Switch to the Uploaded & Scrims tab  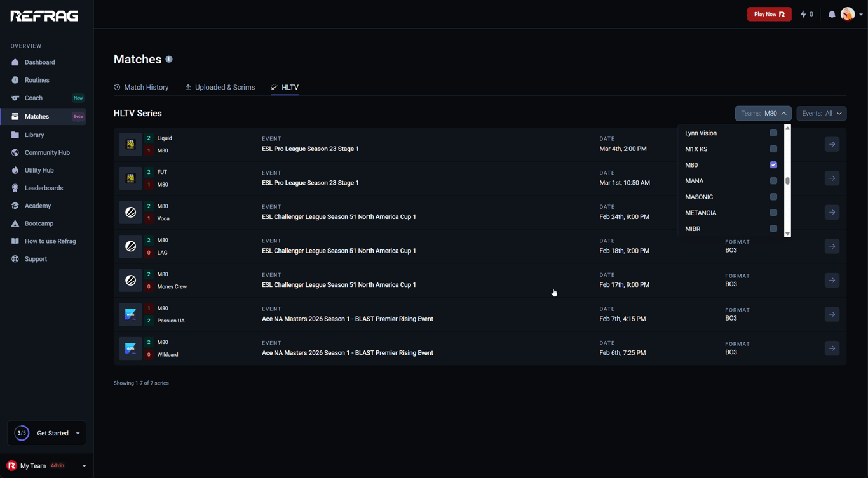click(x=220, y=87)
